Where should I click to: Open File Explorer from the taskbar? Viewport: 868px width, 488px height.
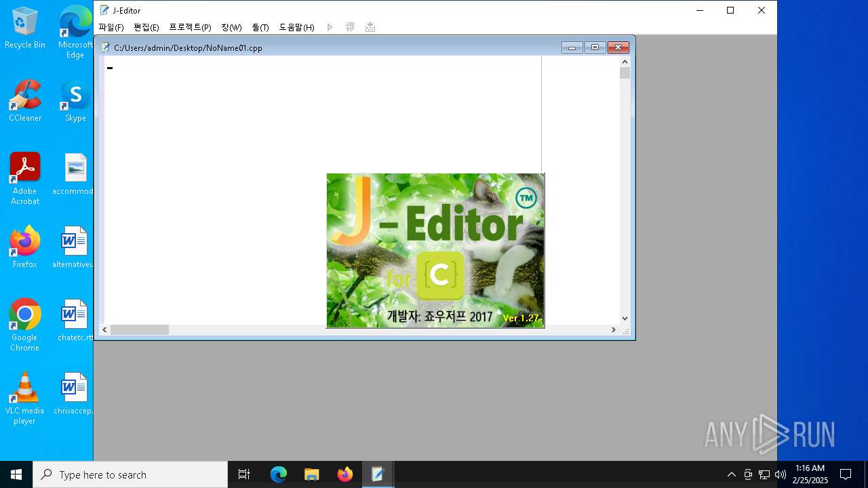(311, 474)
